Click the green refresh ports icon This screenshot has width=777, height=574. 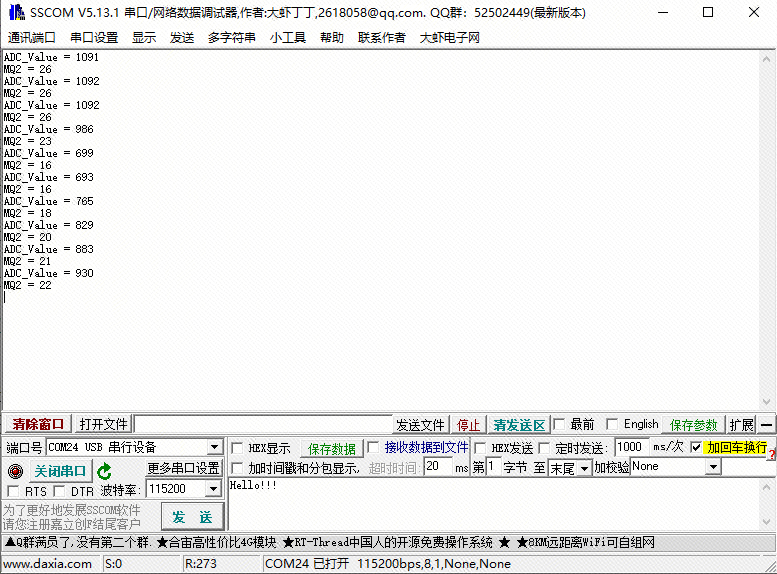click(104, 471)
